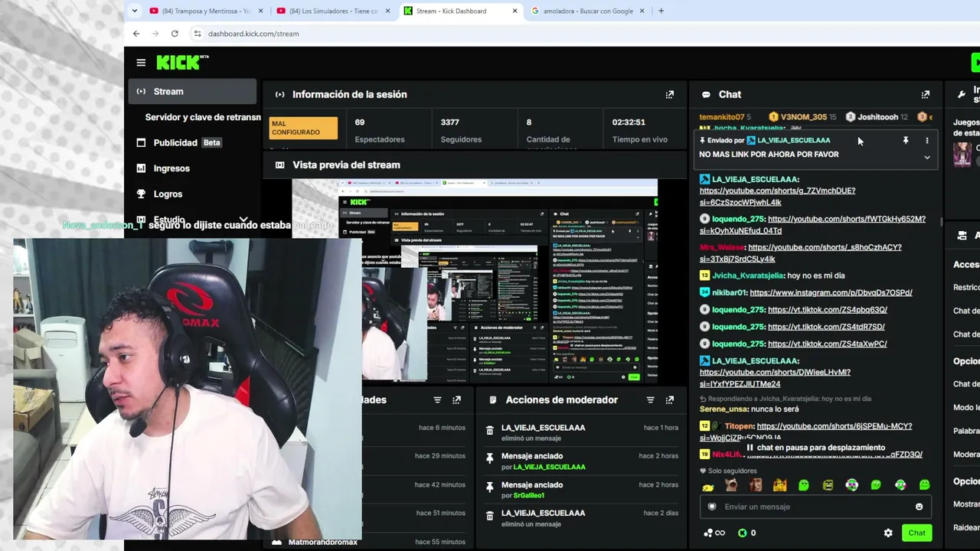980x551 pixels.
Task: Click the green Kicks balance icon
Action: coord(742,533)
